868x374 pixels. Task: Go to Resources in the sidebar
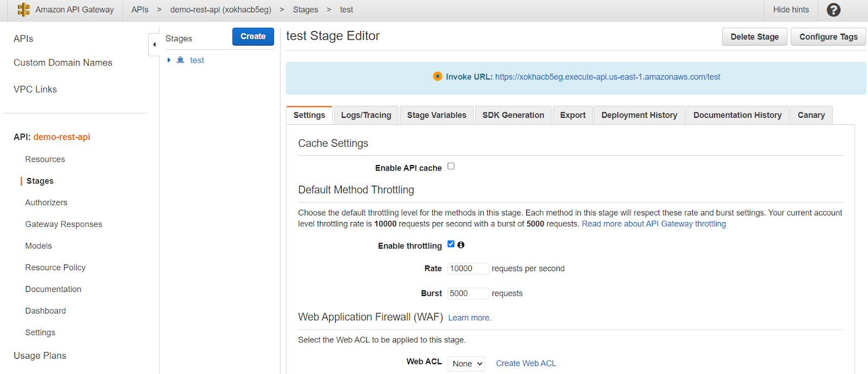pos(45,159)
